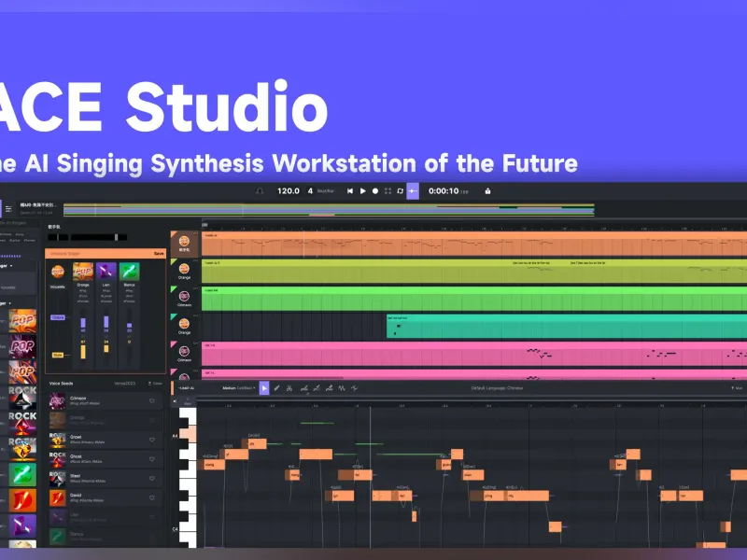The height and width of the screenshot is (560, 747).
Task: Save the custom singer mix
Action: click(x=159, y=253)
